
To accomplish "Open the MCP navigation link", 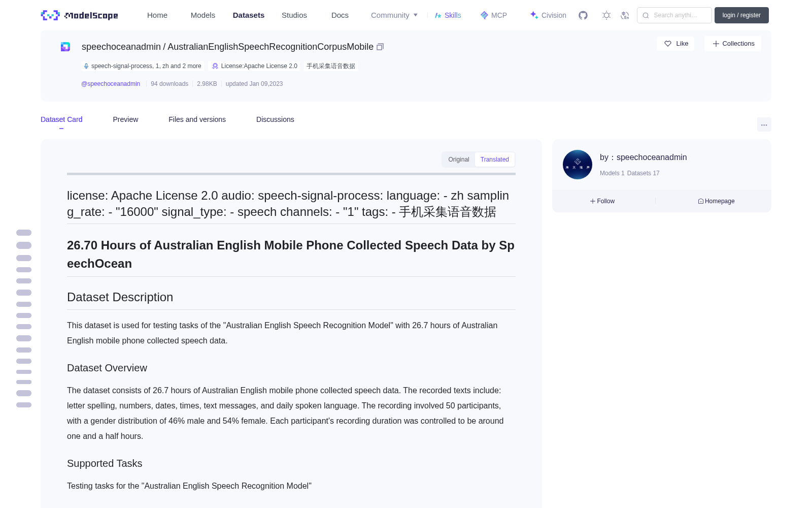I will point(494,15).
